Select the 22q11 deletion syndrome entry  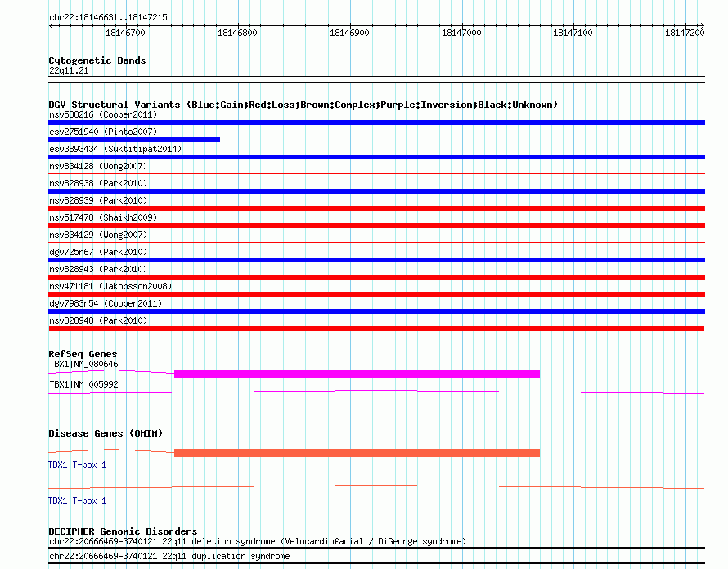click(x=257, y=542)
